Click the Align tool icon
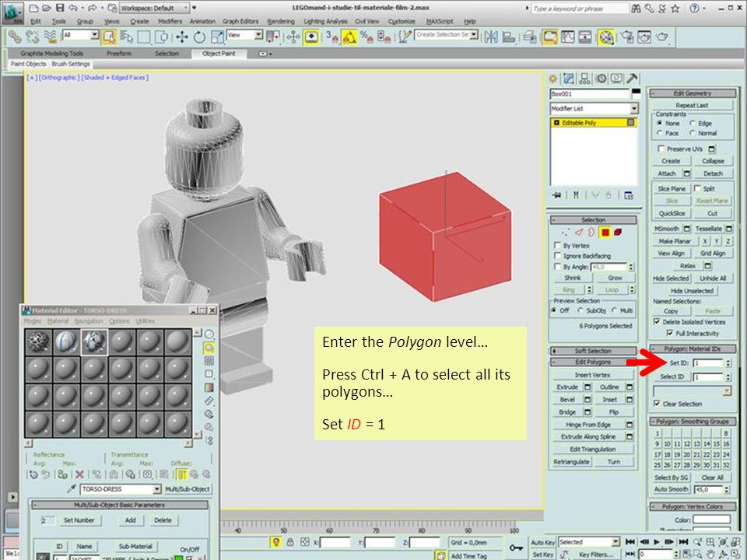Screen dimensions: 747x560 pyautogui.click(x=508, y=37)
